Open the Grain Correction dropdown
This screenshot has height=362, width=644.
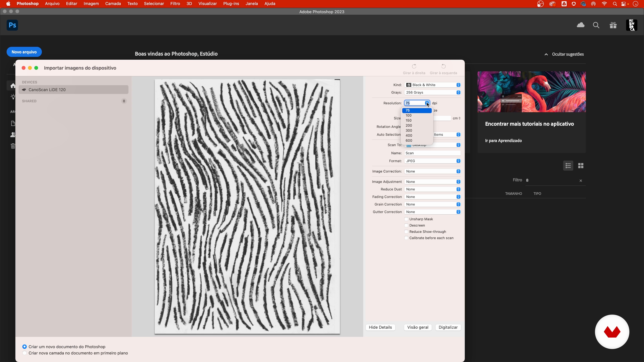(x=433, y=204)
